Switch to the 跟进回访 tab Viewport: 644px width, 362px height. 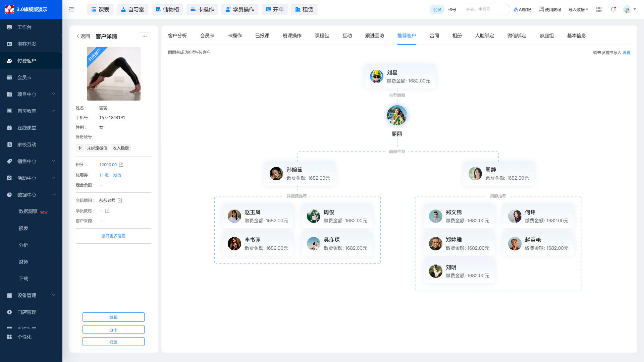pyautogui.click(x=375, y=36)
